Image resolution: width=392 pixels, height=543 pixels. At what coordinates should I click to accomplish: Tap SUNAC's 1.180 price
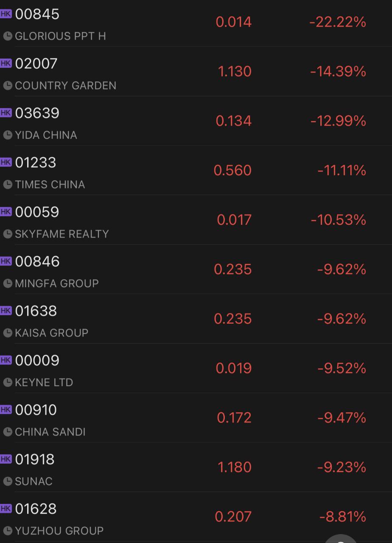235,467
